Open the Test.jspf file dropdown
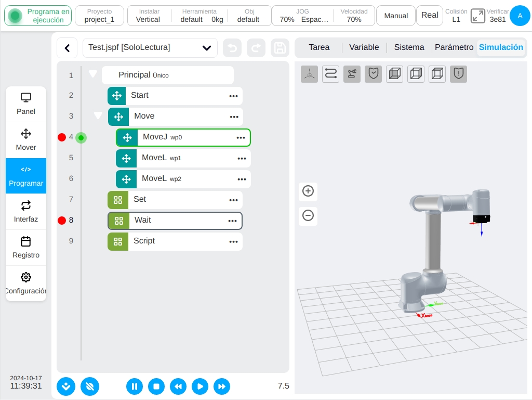 tap(150, 48)
